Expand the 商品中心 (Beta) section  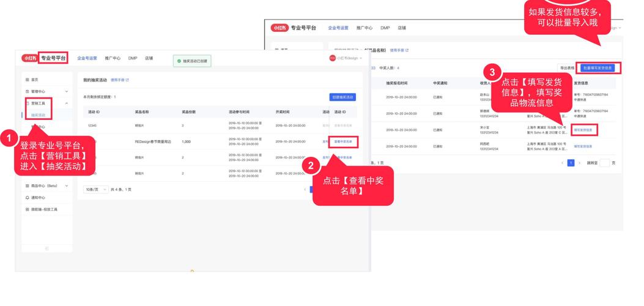(x=67, y=185)
